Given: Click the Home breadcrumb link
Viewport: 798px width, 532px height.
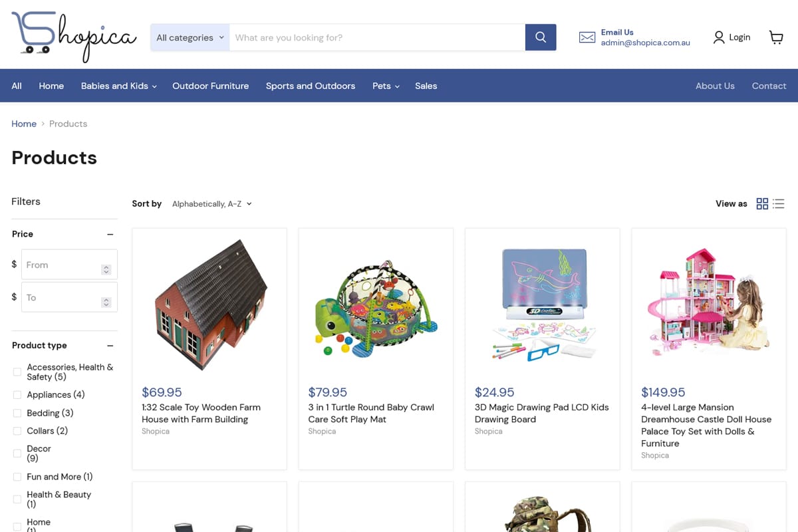Looking at the screenshot, I should point(24,124).
